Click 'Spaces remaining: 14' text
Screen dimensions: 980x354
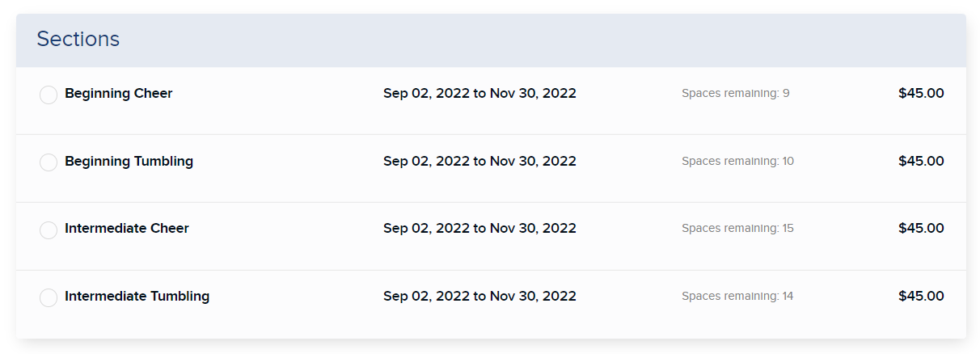click(x=738, y=296)
